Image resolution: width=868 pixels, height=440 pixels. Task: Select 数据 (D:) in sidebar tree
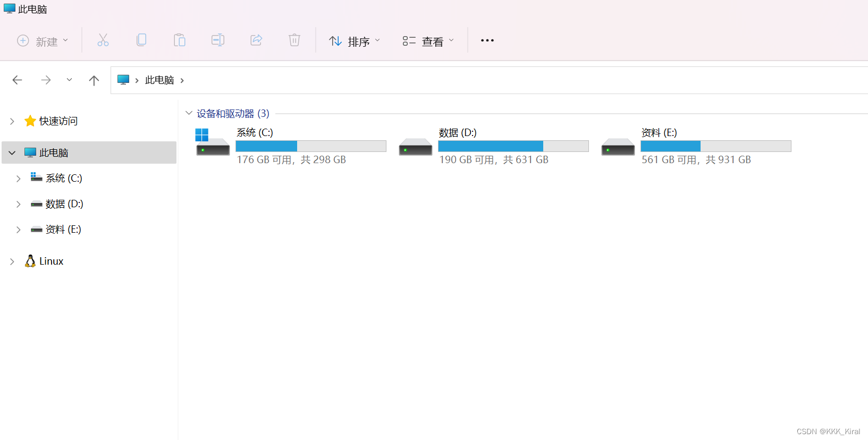click(x=64, y=204)
